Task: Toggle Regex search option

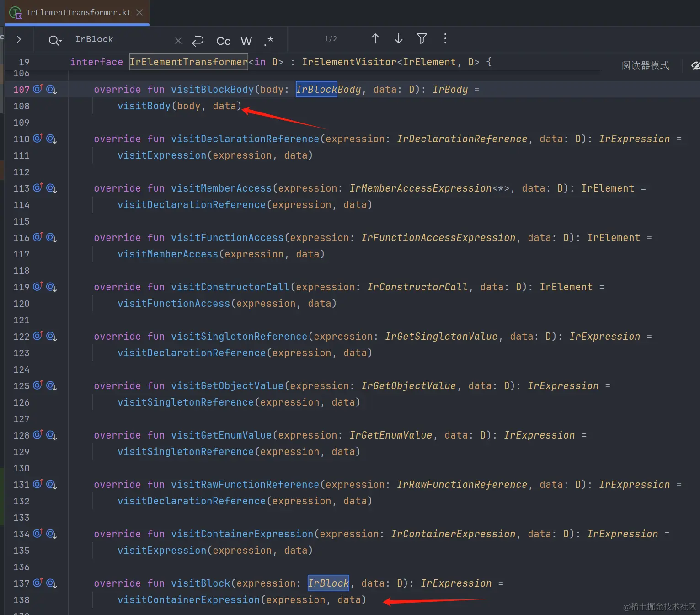Action: click(269, 41)
